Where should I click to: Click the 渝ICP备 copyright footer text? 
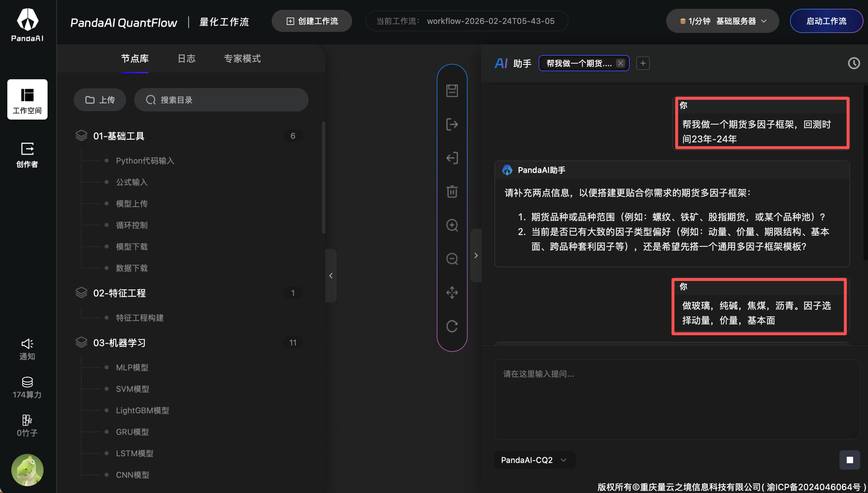pyautogui.click(x=732, y=487)
